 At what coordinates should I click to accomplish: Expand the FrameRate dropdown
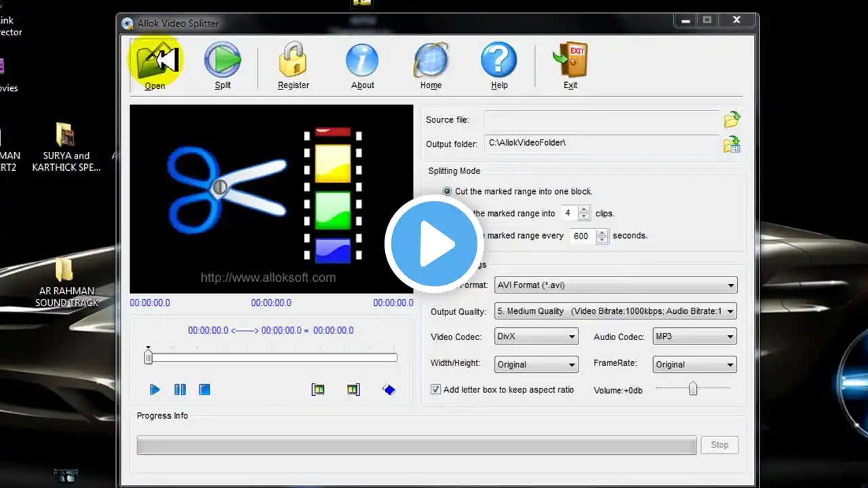click(x=694, y=365)
